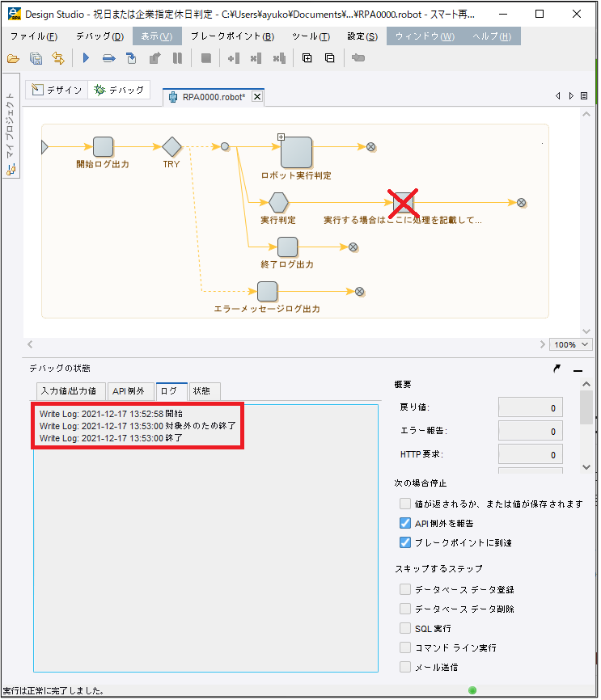Open the ウィンドウ menu

click(425, 36)
